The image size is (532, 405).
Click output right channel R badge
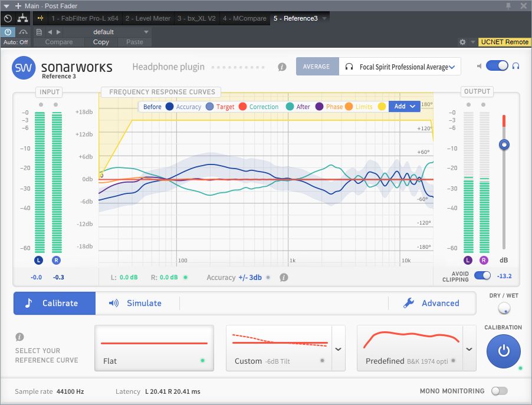484,261
